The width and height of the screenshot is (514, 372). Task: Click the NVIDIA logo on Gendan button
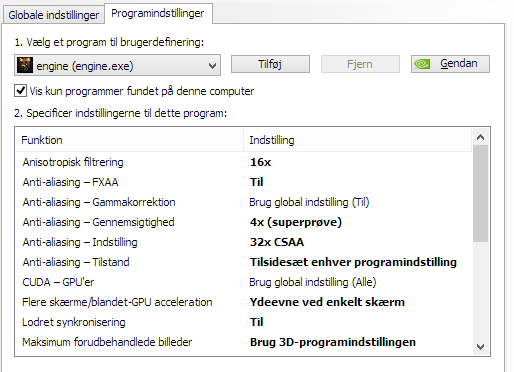[422, 64]
